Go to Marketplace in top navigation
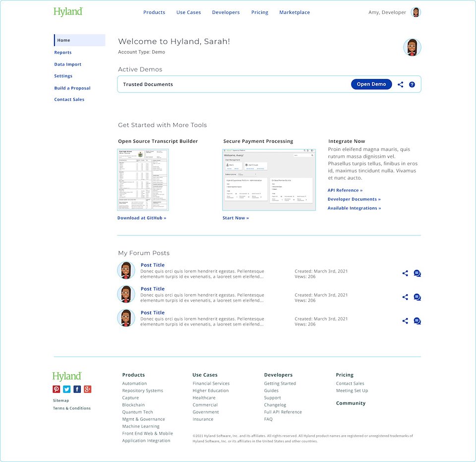Screen dimensions: 476x462 coord(295,12)
